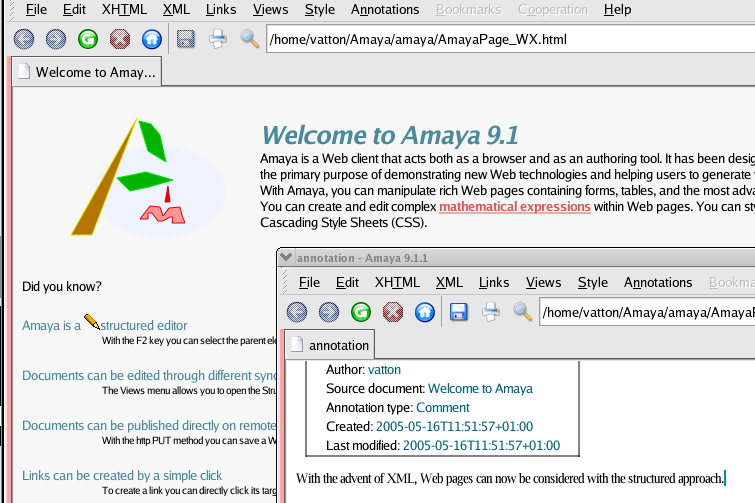Screen dimensions: 755x503
Task: Open Annotations menu in annotation window
Action: click(658, 283)
